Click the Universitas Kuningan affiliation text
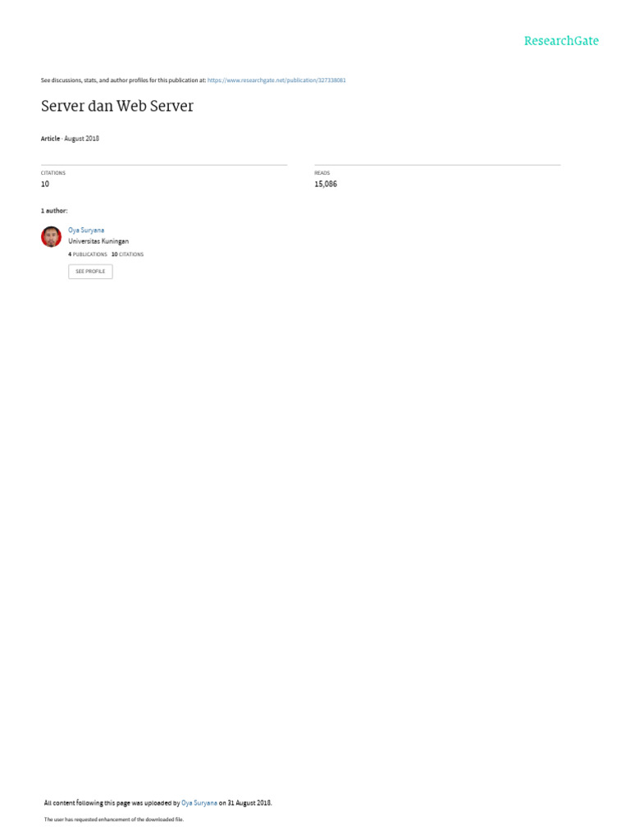630x840 pixels. point(98,241)
